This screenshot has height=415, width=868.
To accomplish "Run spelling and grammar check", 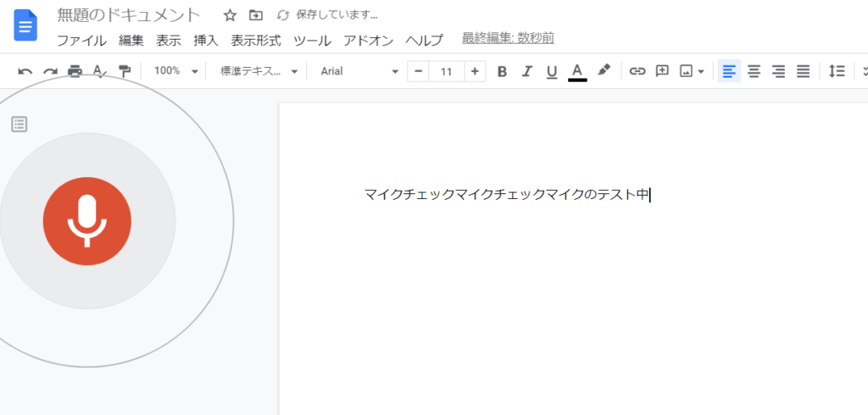I will click(x=100, y=71).
